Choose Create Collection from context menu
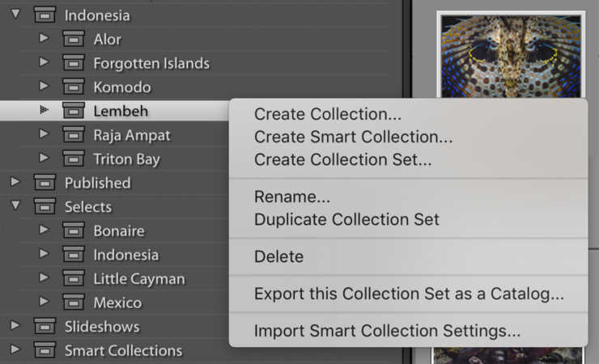The width and height of the screenshot is (599, 364). 328,115
